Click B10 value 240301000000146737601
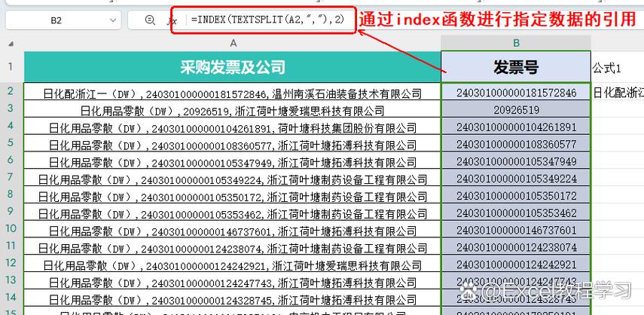The width and height of the screenshot is (644, 315). click(x=516, y=230)
